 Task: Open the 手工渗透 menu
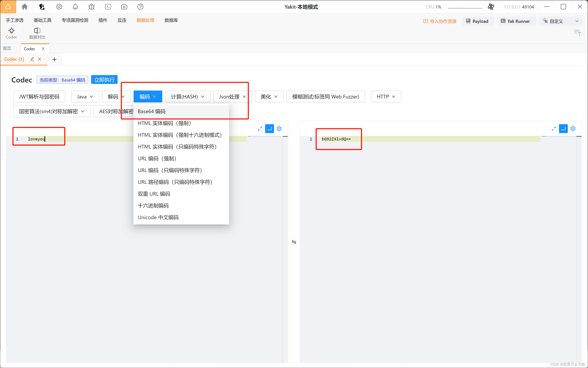[15, 20]
